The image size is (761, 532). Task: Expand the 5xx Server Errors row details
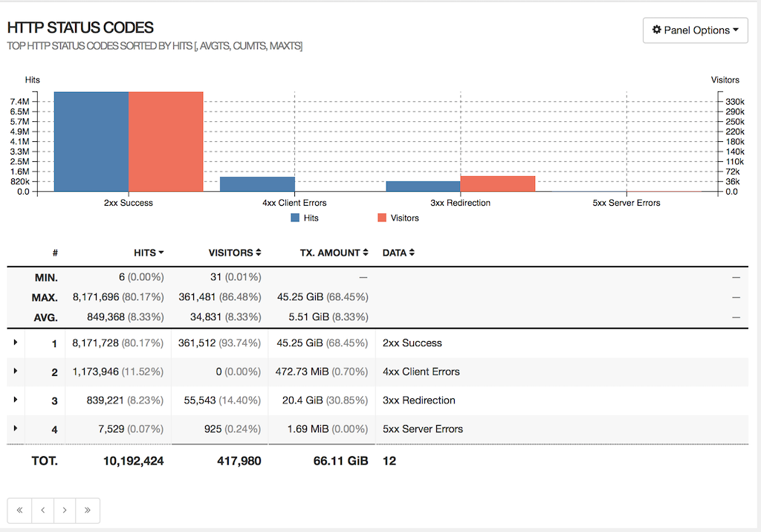(x=16, y=429)
